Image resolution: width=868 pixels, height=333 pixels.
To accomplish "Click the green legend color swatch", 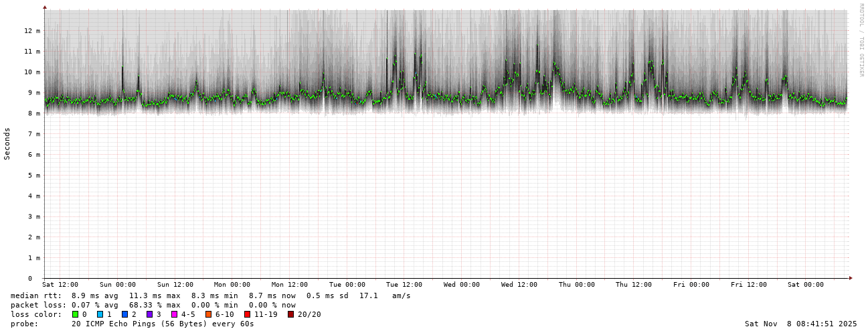I will point(76,314).
